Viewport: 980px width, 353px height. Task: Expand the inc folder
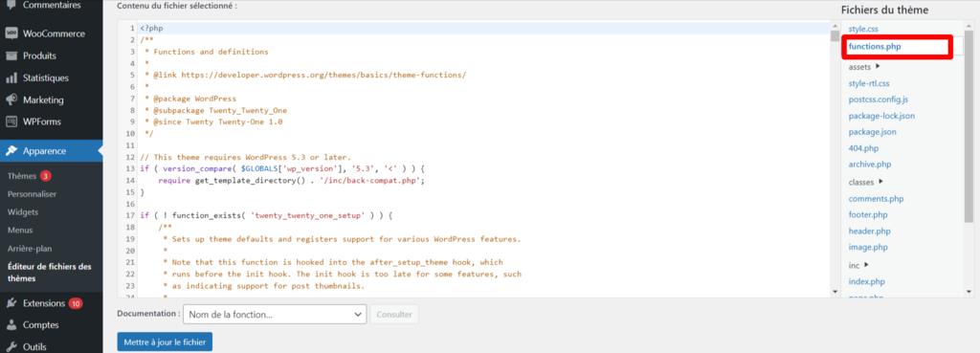coord(858,265)
